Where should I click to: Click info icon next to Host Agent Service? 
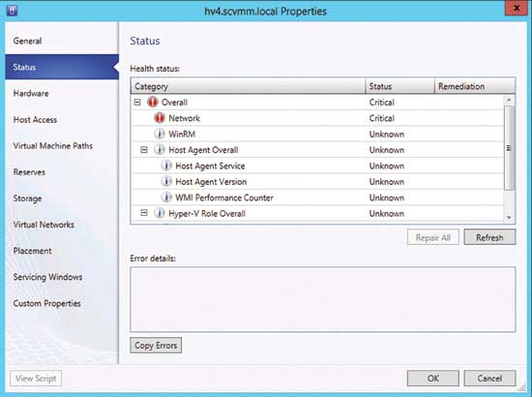coord(166,166)
